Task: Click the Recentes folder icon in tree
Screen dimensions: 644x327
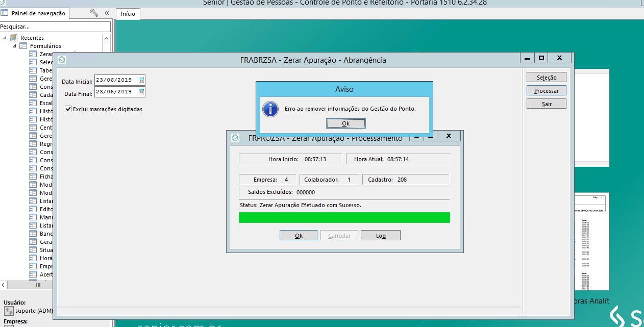Action: 14,38
